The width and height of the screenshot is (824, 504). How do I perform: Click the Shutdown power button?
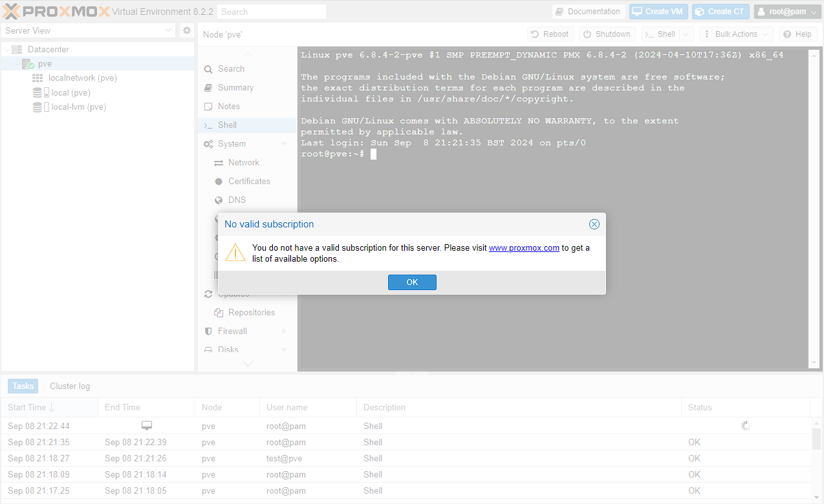(607, 34)
